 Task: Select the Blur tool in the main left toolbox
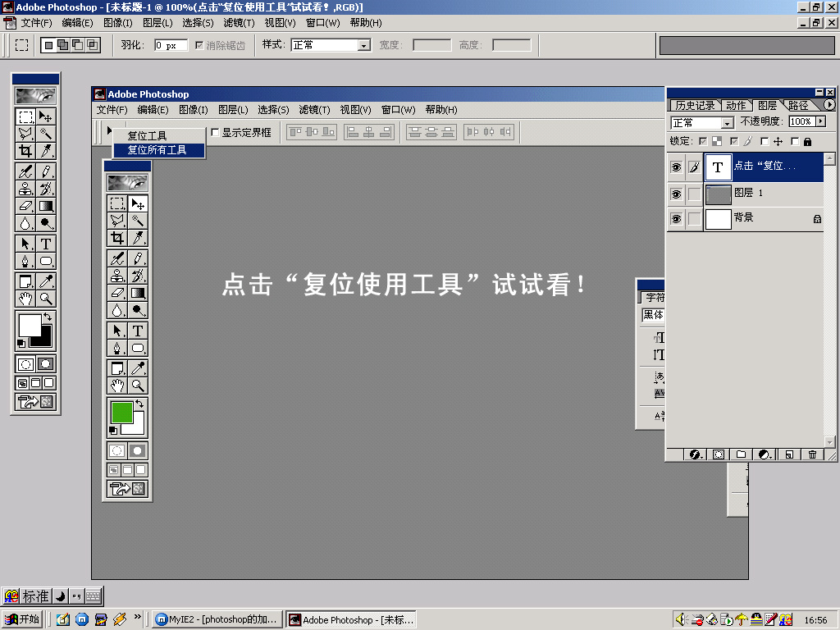[25, 223]
